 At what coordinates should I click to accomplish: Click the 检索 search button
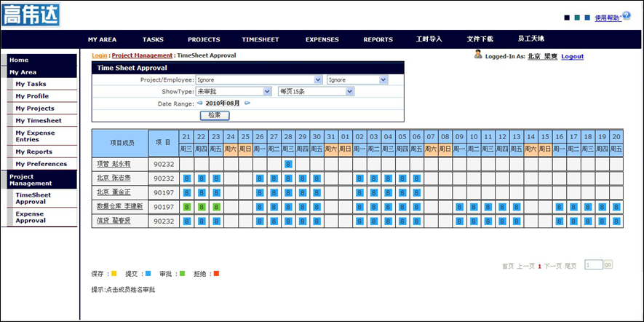pos(214,115)
